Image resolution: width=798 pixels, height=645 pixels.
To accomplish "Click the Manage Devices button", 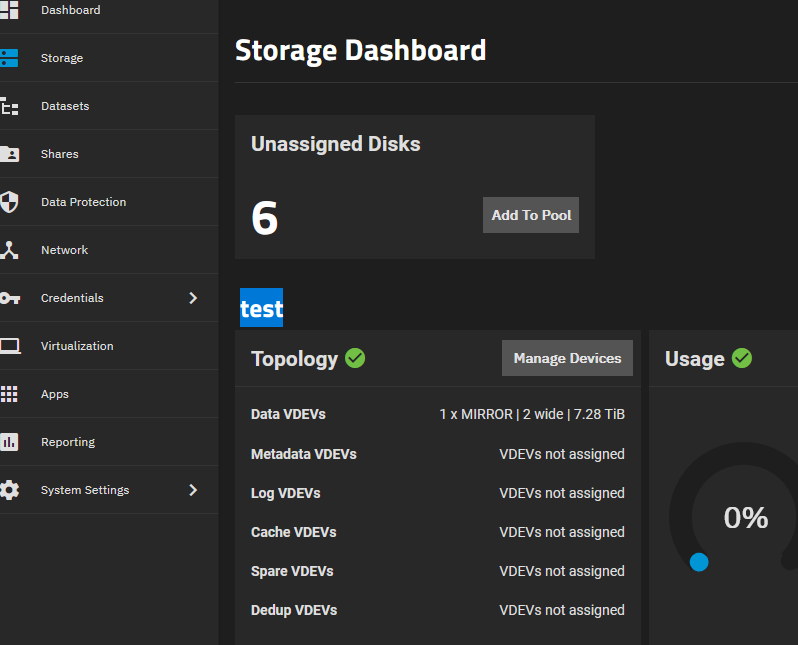I will click(x=567, y=358).
